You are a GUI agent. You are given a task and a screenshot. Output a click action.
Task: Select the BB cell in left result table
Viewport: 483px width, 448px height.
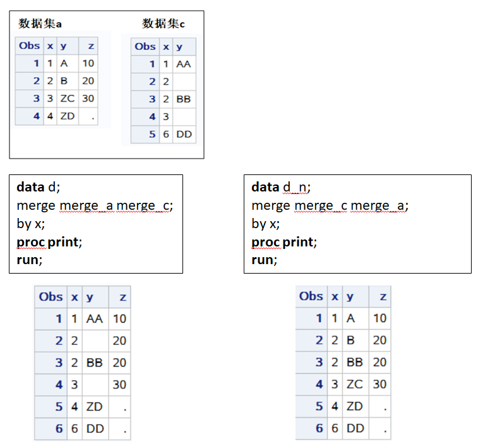(94, 363)
